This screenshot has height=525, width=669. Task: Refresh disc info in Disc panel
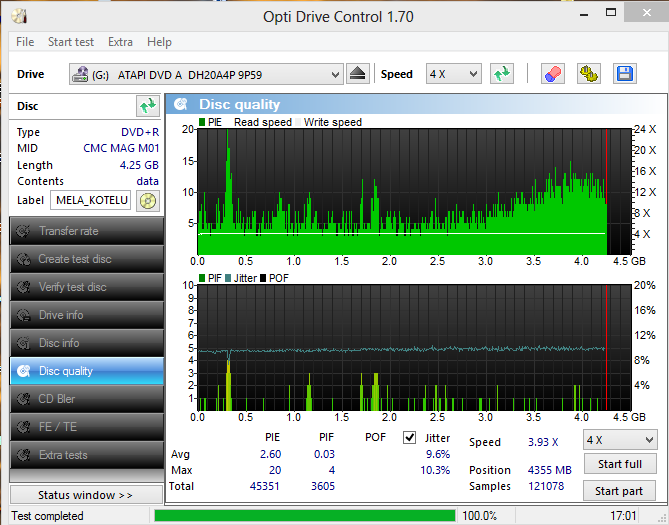(148, 106)
